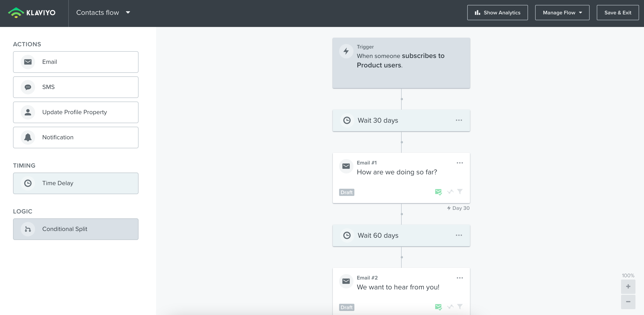Image resolution: width=644 pixels, height=315 pixels.
Task: Click the Update Profile Property label
Action: pos(75,112)
